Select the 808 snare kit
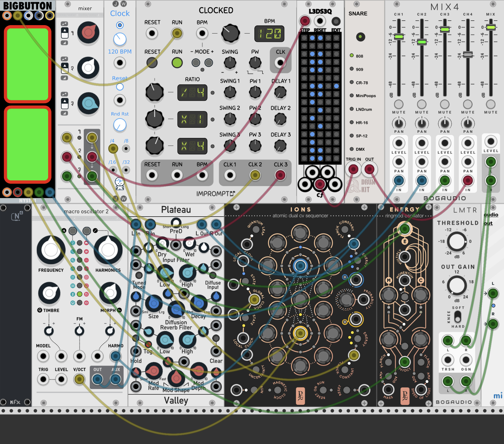 point(352,56)
